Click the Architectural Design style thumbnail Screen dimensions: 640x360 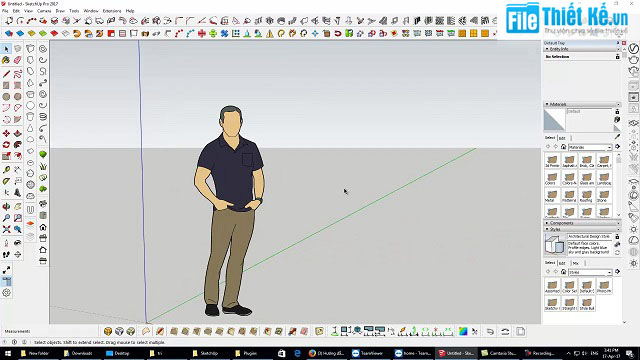tap(554, 244)
